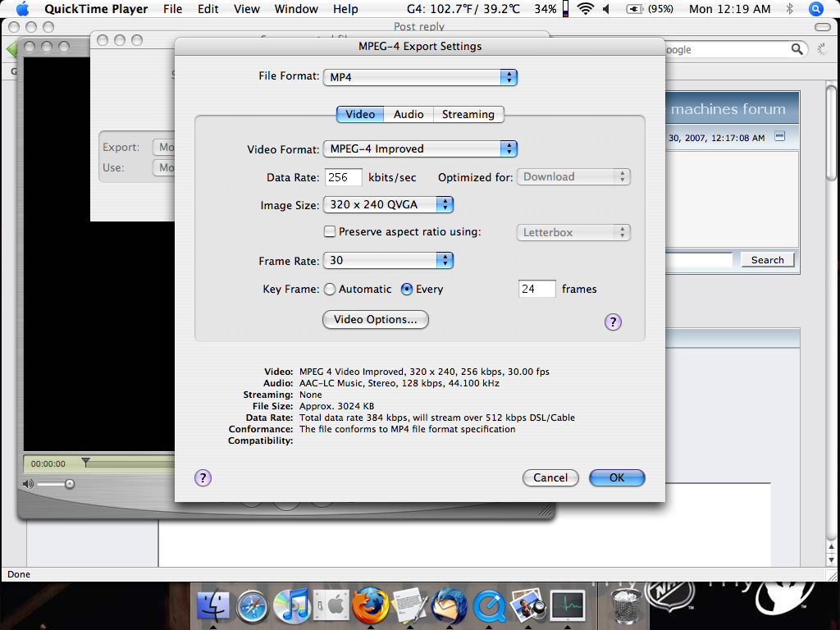Open the File menu
Screen dimensions: 840x630
[x=172, y=8]
